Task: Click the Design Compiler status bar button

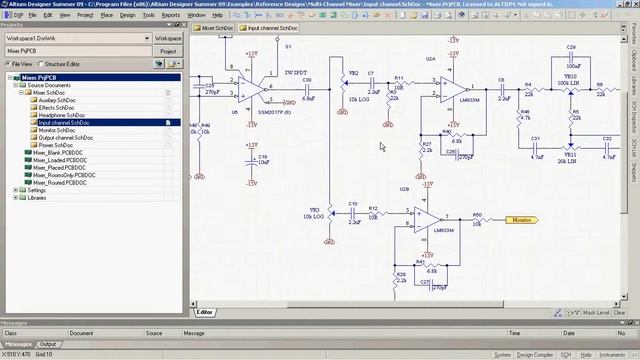Action: 535,355
